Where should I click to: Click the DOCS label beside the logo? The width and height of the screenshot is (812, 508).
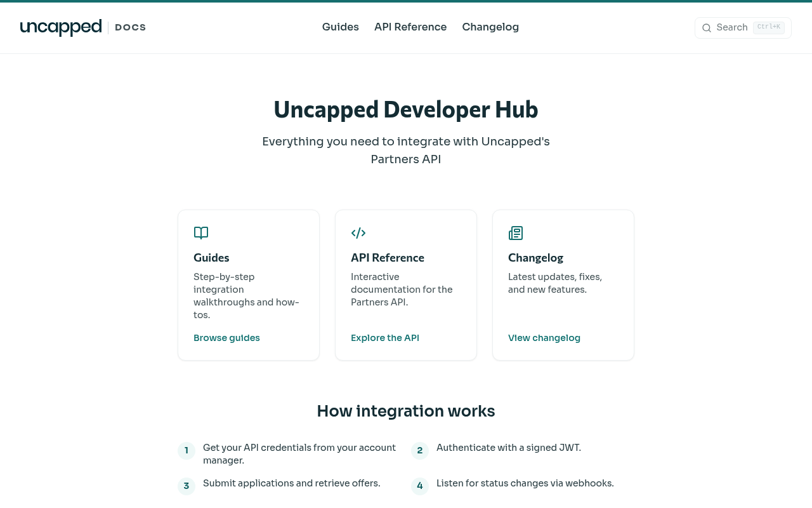[131, 27]
